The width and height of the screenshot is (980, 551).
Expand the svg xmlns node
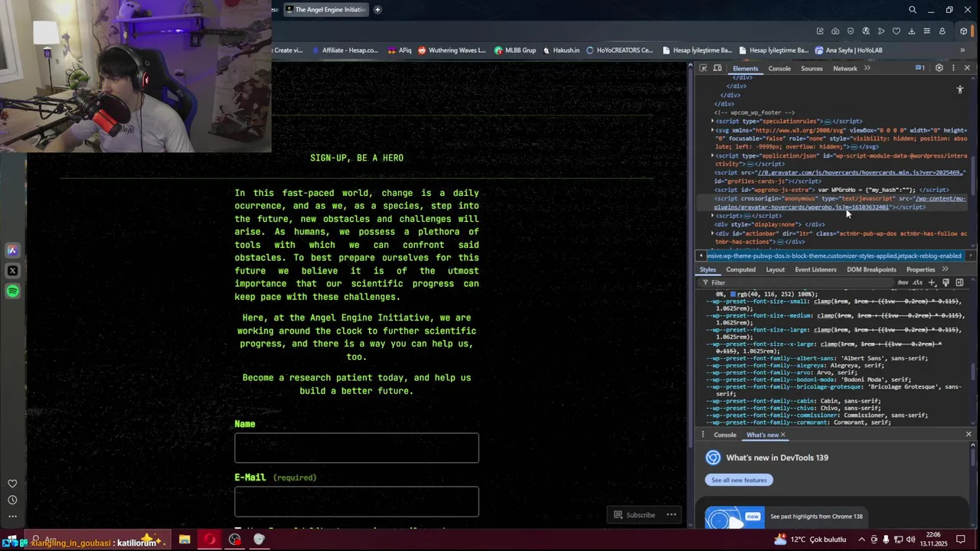(713, 130)
